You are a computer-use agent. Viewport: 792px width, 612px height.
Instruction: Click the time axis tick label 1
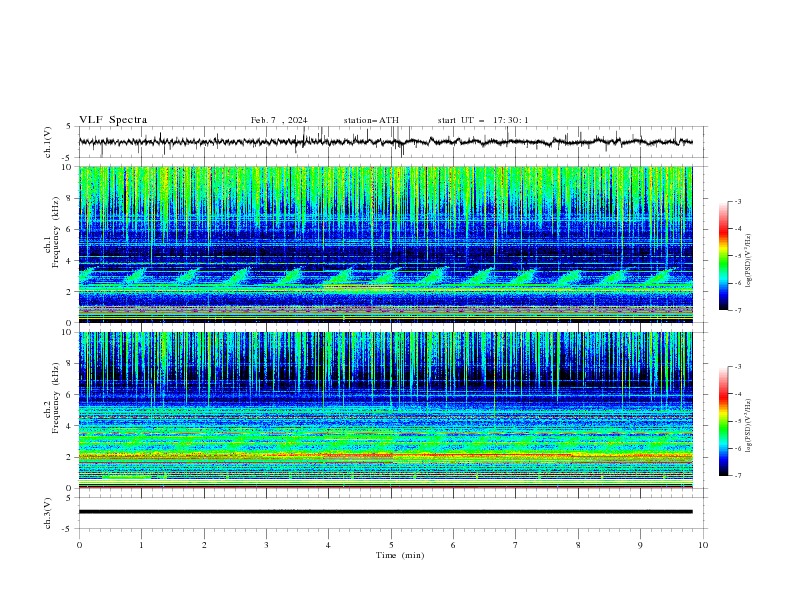click(141, 545)
